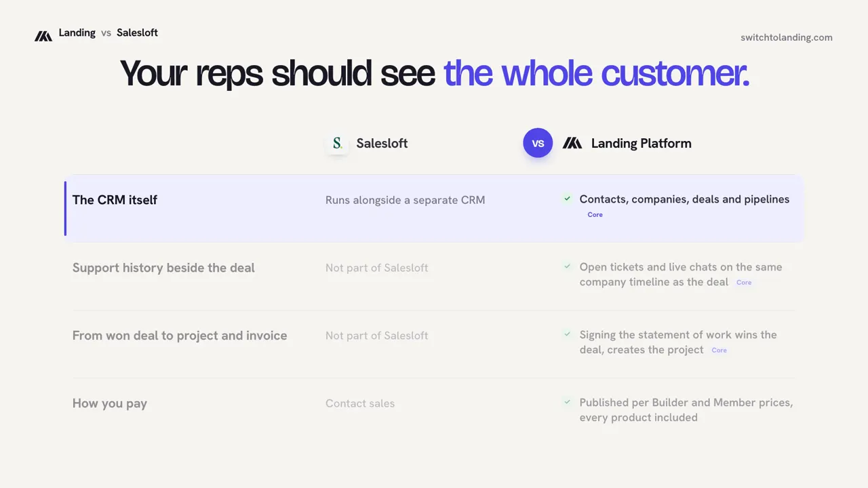Click the check beside Signing the statement of work

pyautogui.click(x=567, y=334)
